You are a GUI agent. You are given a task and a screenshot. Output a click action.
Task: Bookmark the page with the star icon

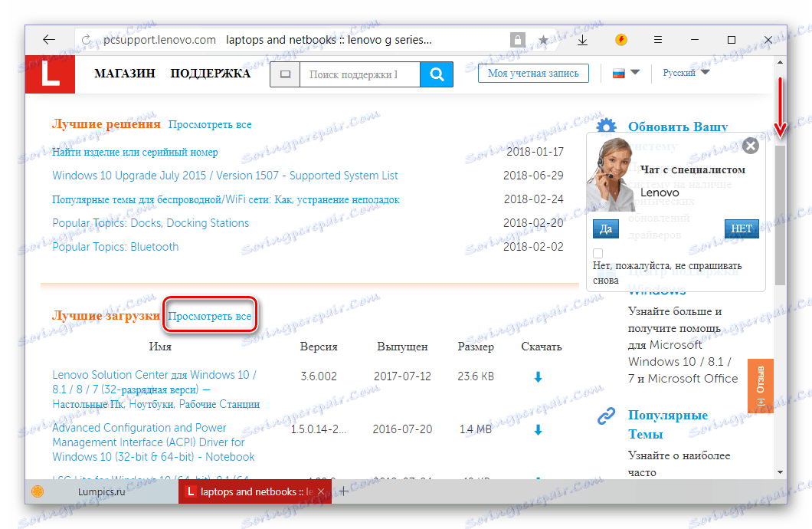[x=543, y=40]
